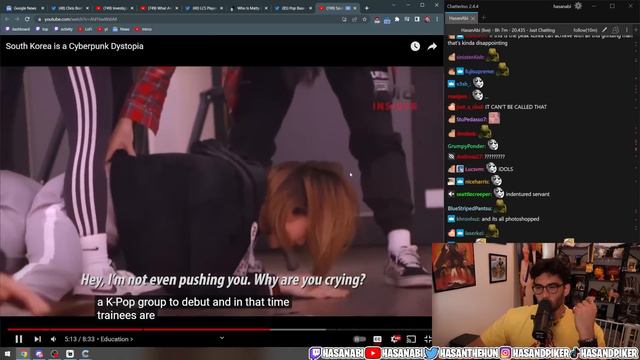Click the Chatterino header channel title
Image resolution: width=640 pixels, height=360 pixels.
point(507,30)
